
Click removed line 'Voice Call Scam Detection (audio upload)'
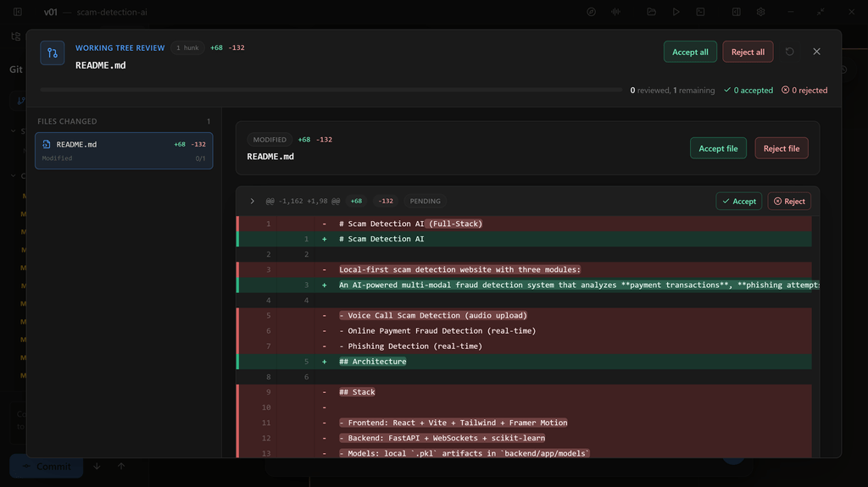524,315
